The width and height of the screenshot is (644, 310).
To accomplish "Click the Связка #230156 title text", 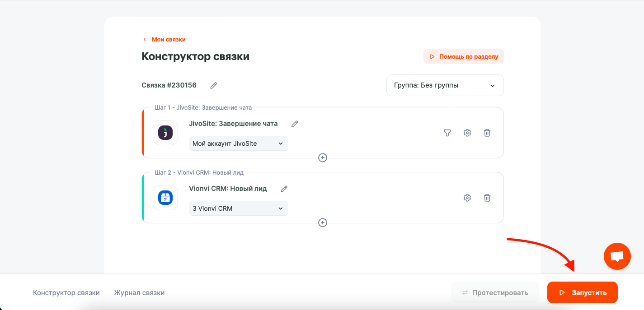I will point(169,85).
